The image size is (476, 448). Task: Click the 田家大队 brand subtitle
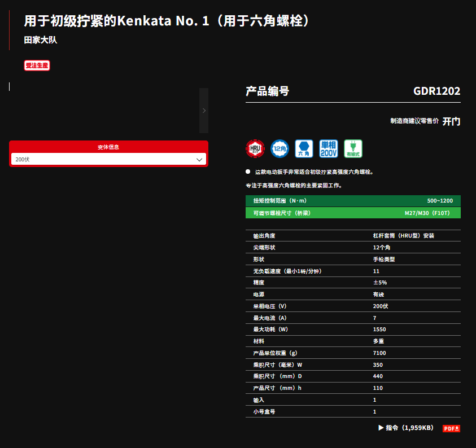coord(41,40)
